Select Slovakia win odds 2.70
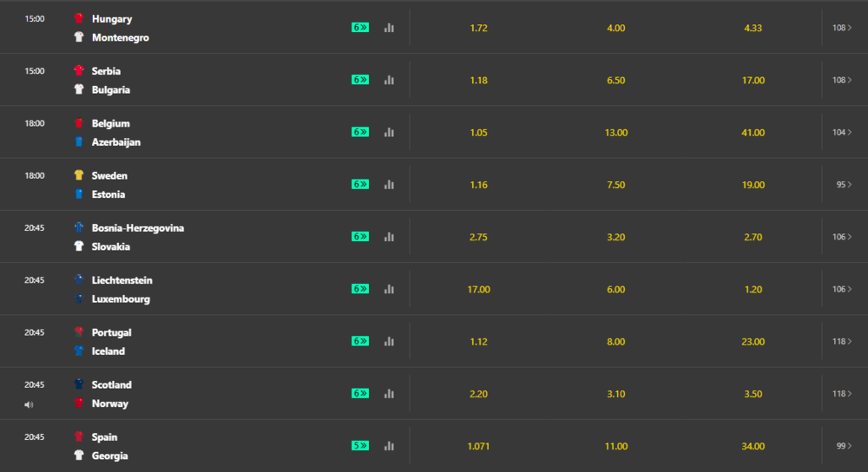The width and height of the screenshot is (868, 472). point(753,237)
